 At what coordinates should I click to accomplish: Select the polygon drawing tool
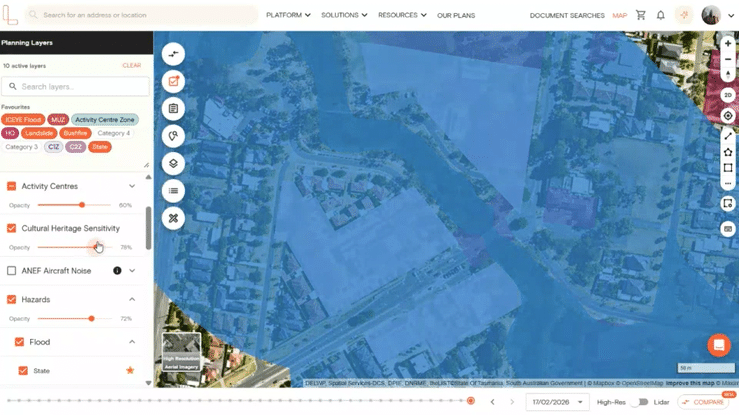click(728, 152)
